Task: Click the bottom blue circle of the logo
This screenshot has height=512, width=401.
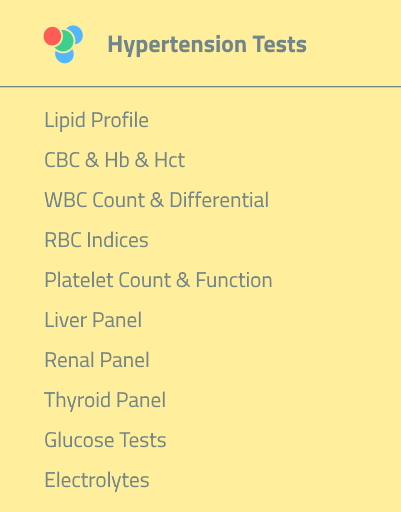Action: (x=64, y=55)
